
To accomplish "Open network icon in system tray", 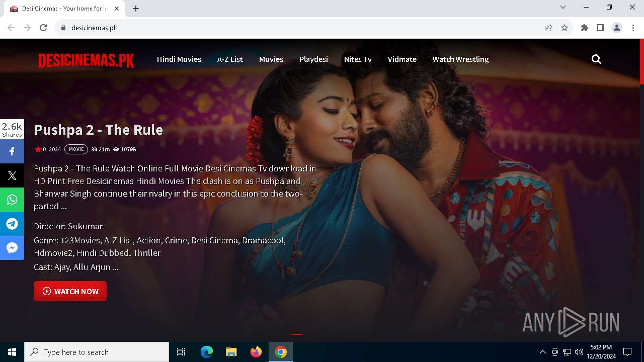I will (x=567, y=352).
